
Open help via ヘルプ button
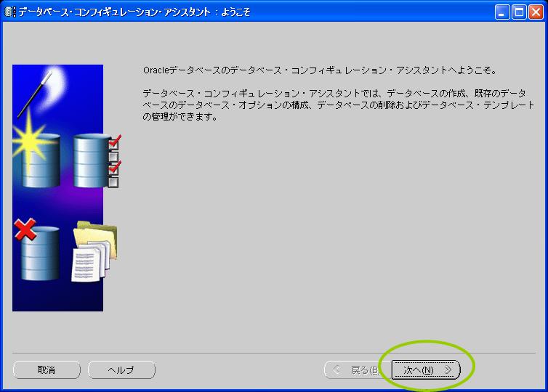121,369
